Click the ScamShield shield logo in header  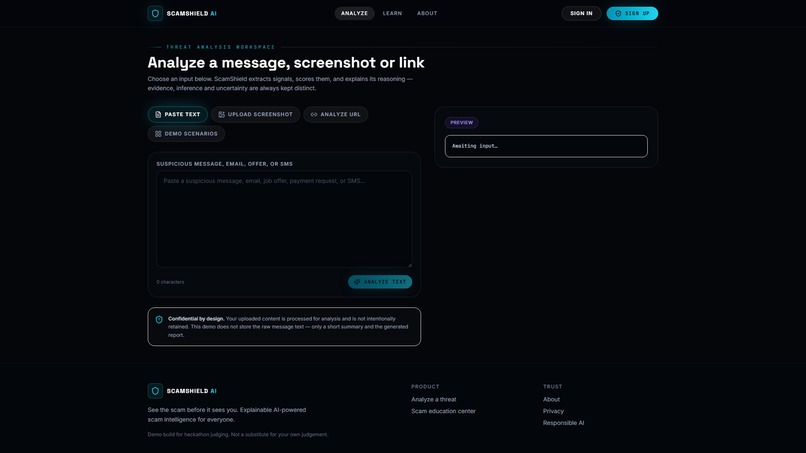(155, 13)
